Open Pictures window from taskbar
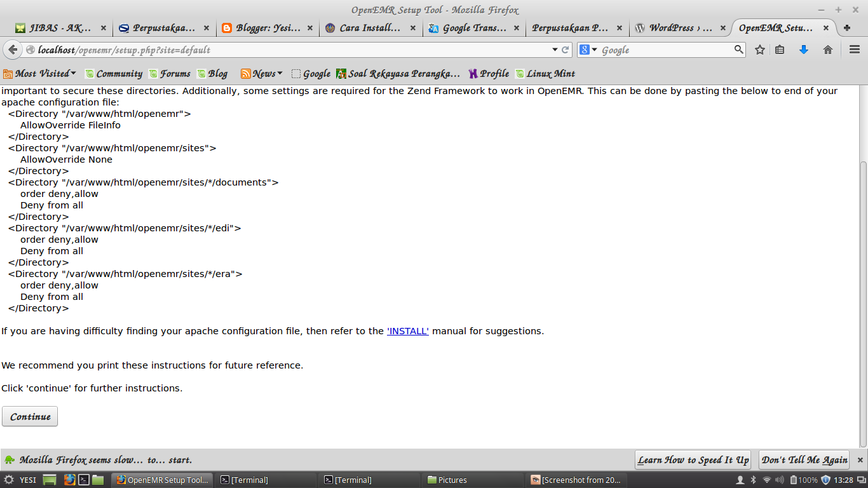 [x=473, y=480]
